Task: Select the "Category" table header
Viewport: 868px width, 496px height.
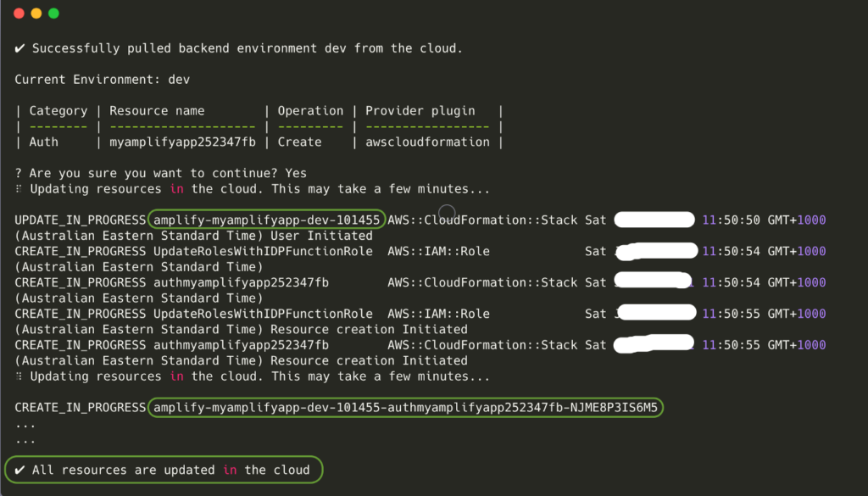Action: 58,111
